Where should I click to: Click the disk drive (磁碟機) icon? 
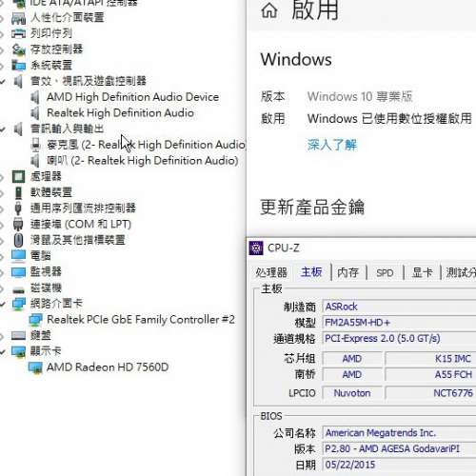(18, 289)
